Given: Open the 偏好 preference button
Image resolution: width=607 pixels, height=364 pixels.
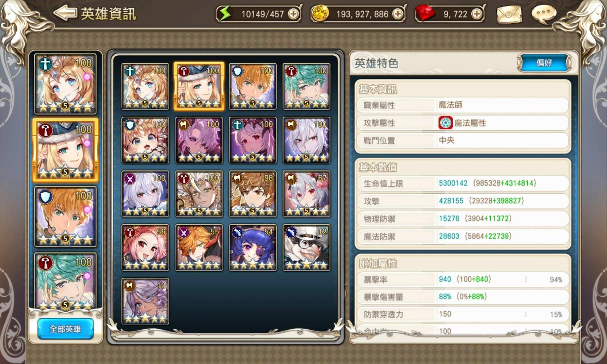Looking at the screenshot, I should [x=544, y=63].
